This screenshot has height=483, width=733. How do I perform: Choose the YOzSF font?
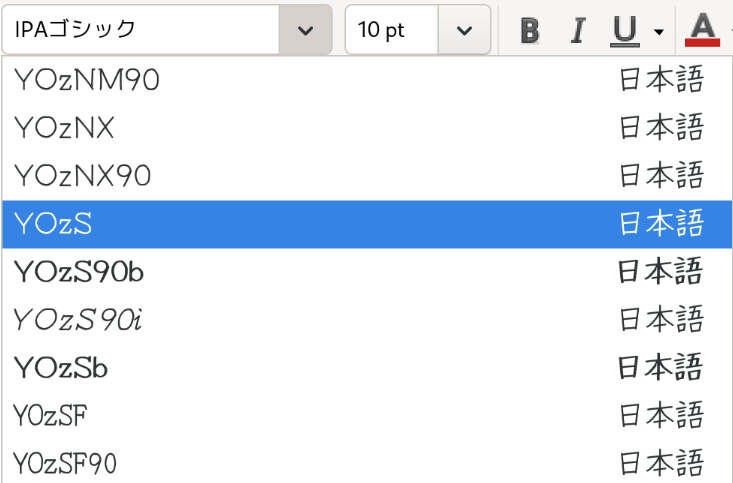56,416
